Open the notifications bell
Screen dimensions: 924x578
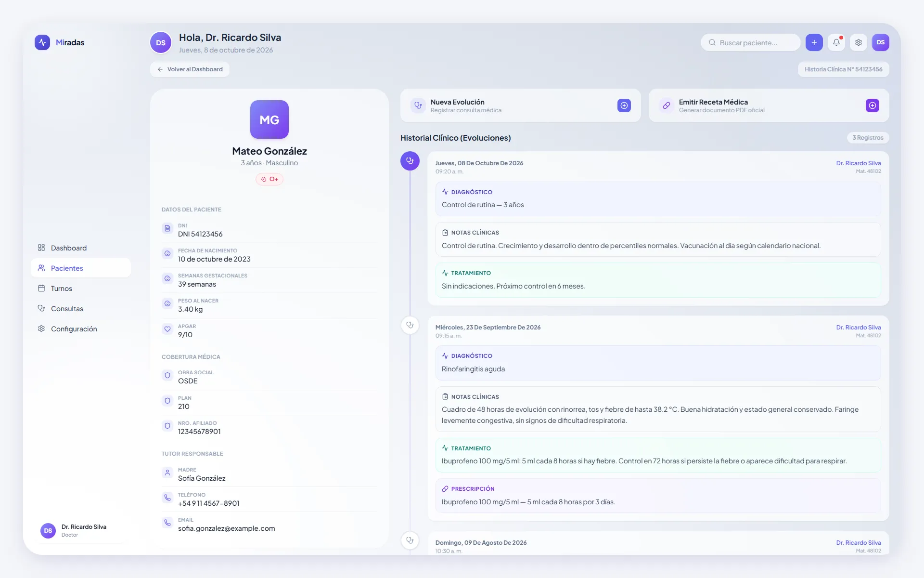pyautogui.click(x=836, y=42)
